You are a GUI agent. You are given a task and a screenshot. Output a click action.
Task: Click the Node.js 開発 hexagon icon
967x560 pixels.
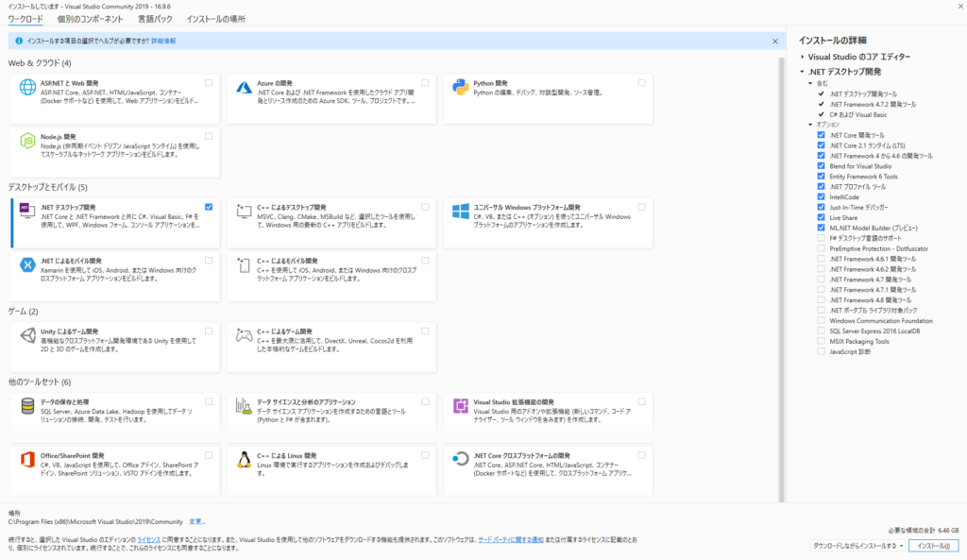[x=27, y=141]
